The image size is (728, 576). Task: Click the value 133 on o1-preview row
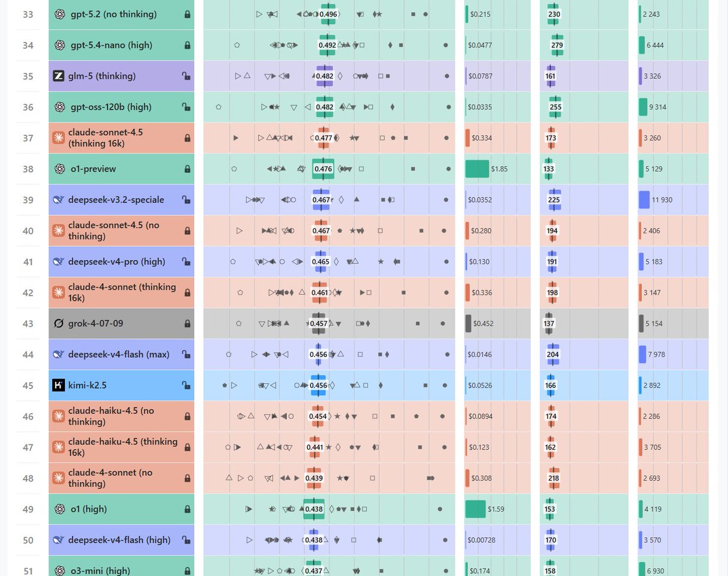click(548, 169)
